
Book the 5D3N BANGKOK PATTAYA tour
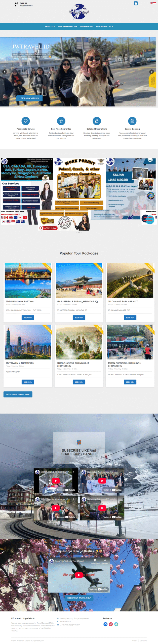28,317
